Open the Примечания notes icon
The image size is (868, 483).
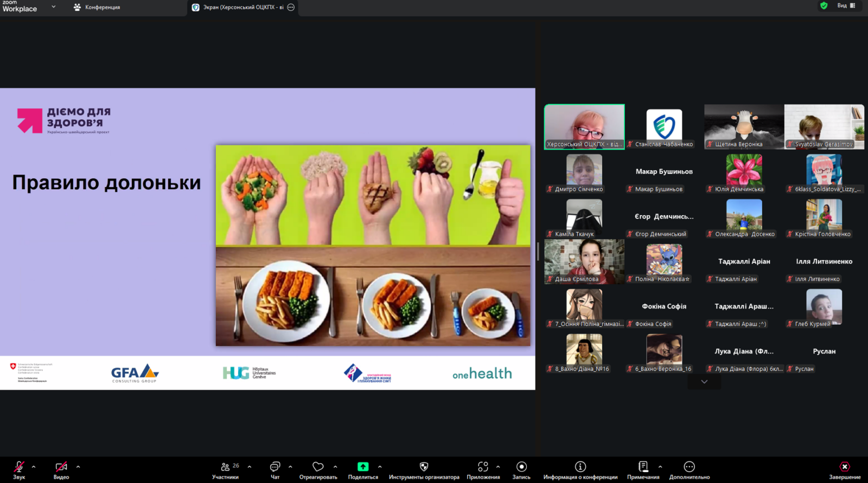coord(643,467)
